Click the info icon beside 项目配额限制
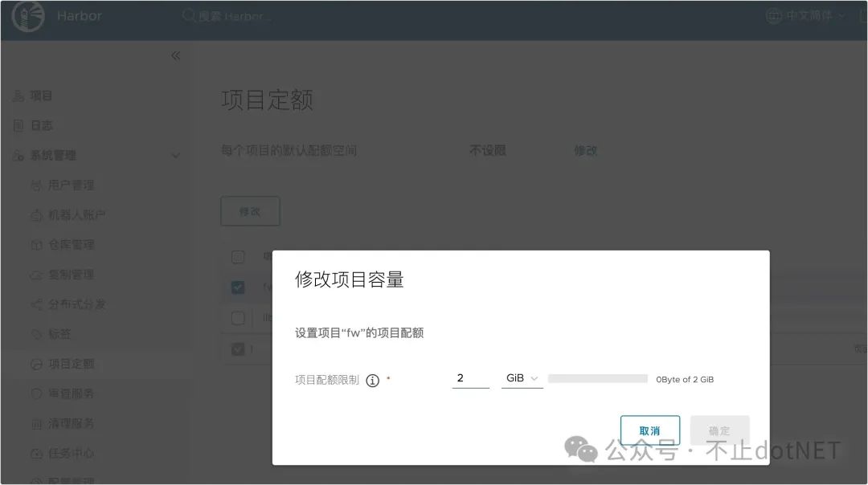 [372, 381]
